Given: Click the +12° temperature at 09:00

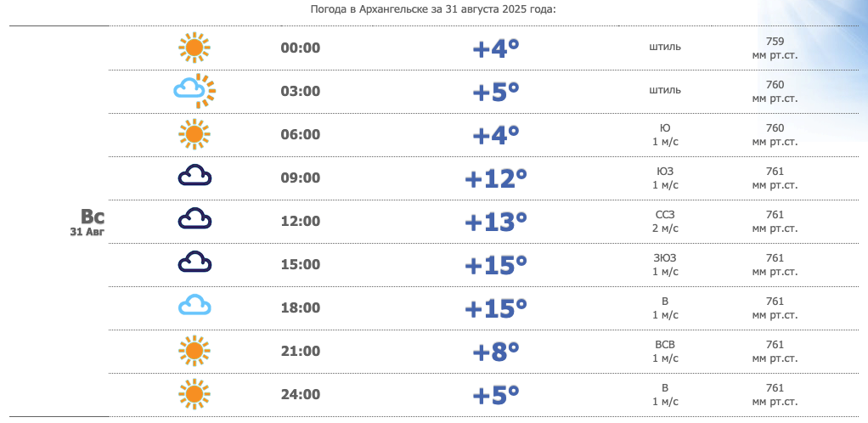Looking at the screenshot, I should [x=496, y=178].
